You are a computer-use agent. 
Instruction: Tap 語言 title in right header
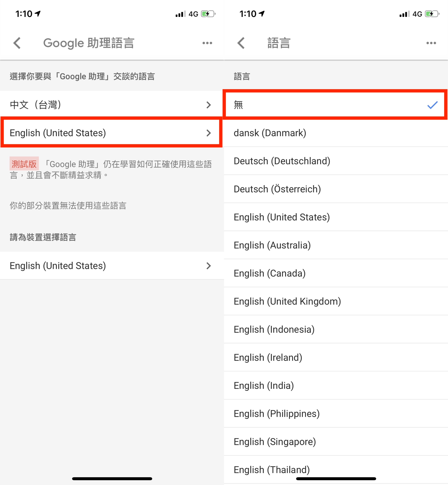[279, 43]
